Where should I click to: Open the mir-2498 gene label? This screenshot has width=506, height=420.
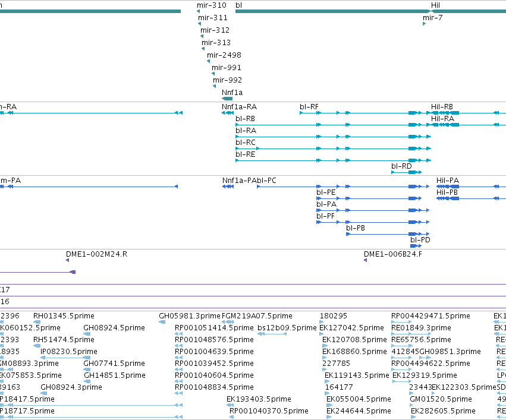[x=224, y=55]
